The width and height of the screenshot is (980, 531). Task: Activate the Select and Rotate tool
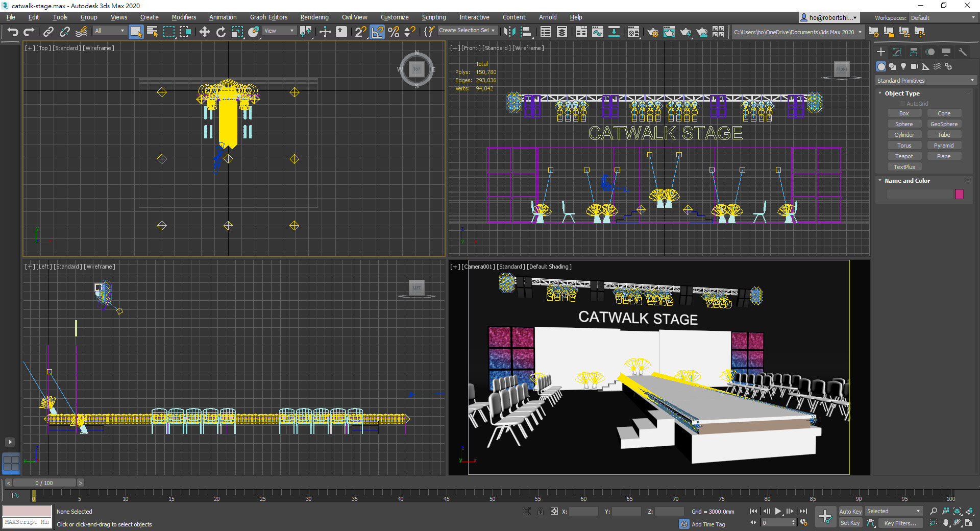point(220,32)
